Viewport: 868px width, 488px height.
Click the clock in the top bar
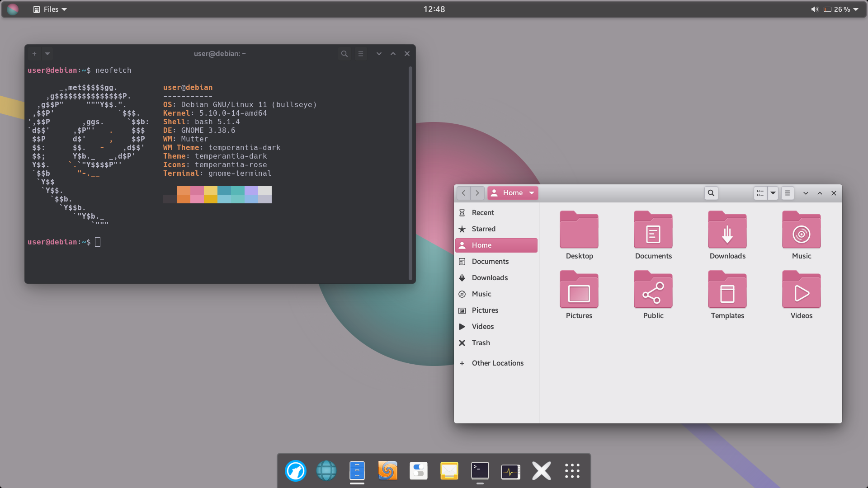(434, 9)
